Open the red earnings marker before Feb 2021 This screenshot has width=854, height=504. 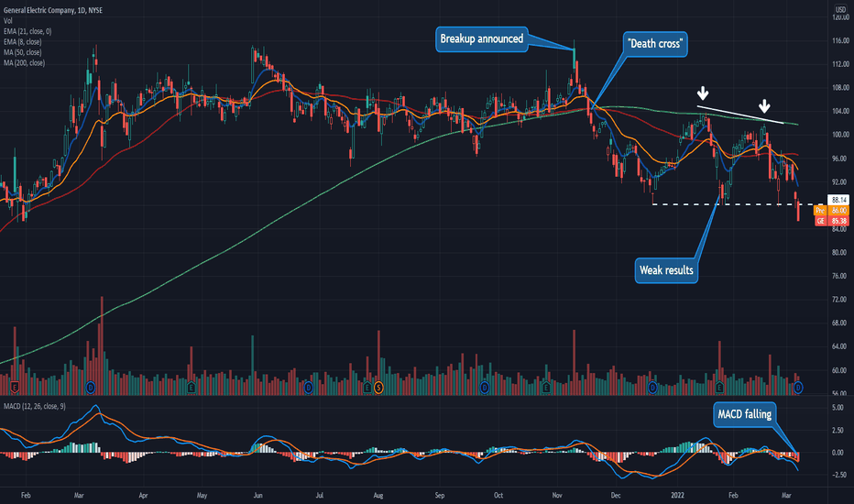click(15, 388)
